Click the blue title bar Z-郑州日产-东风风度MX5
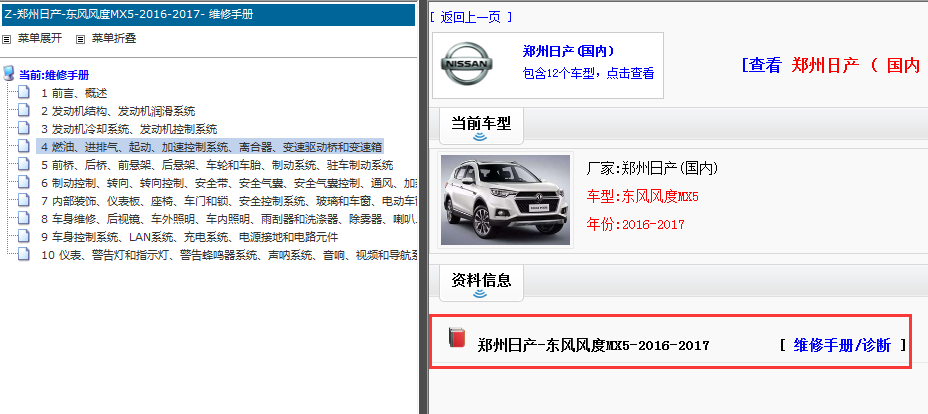 coord(208,15)
